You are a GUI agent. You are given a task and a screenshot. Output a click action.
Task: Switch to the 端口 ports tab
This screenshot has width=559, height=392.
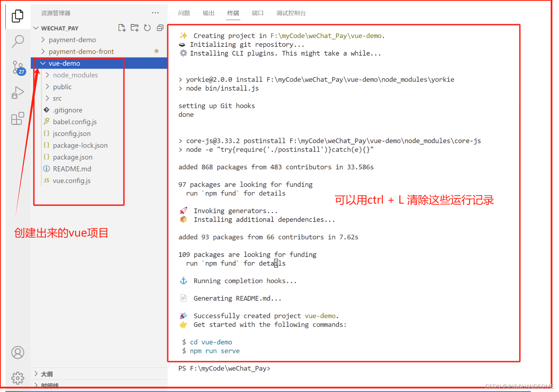258,13
